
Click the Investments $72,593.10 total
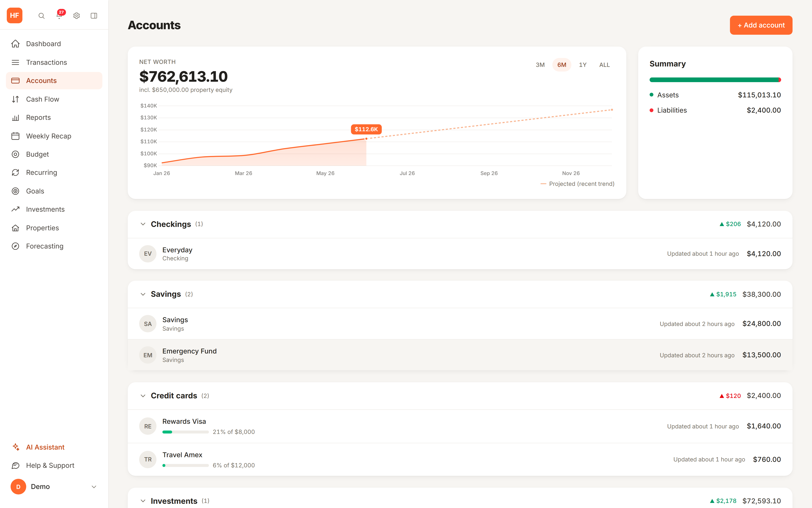click(762, 501)
